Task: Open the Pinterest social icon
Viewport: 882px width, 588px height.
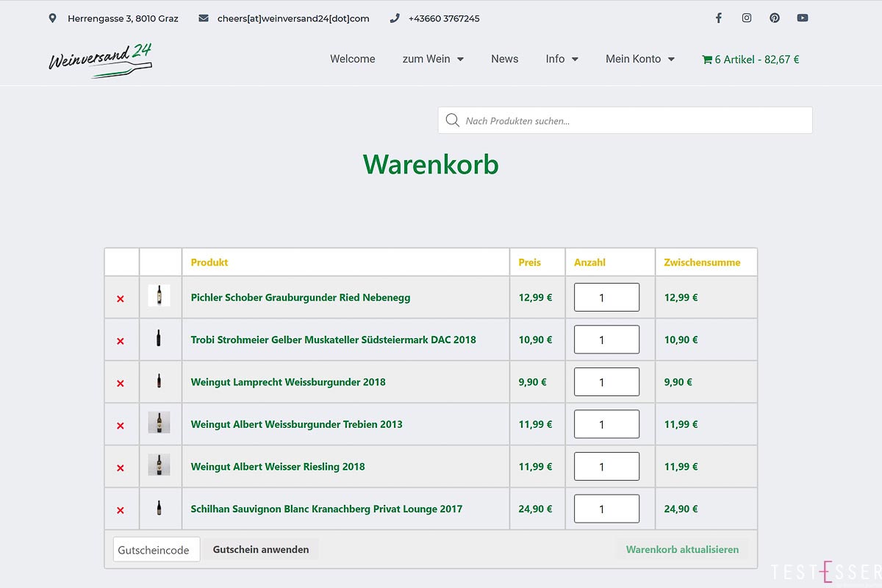Action: click(x=775, y=18)
